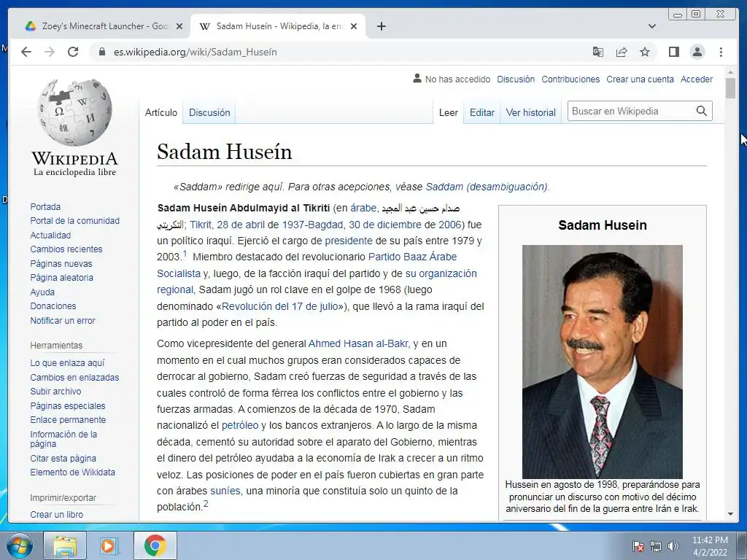The height and width of the screenshot is (560, 747).
Task: Follow the Tikrit link
Action: [x=200, y=225]
